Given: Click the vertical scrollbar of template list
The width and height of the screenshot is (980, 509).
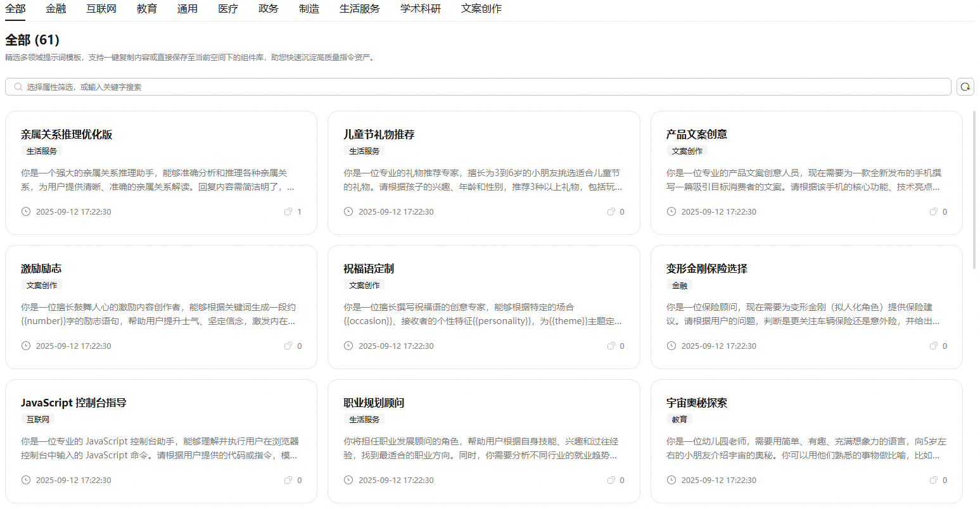Looking at the screenshot, I should click(974, 190).
